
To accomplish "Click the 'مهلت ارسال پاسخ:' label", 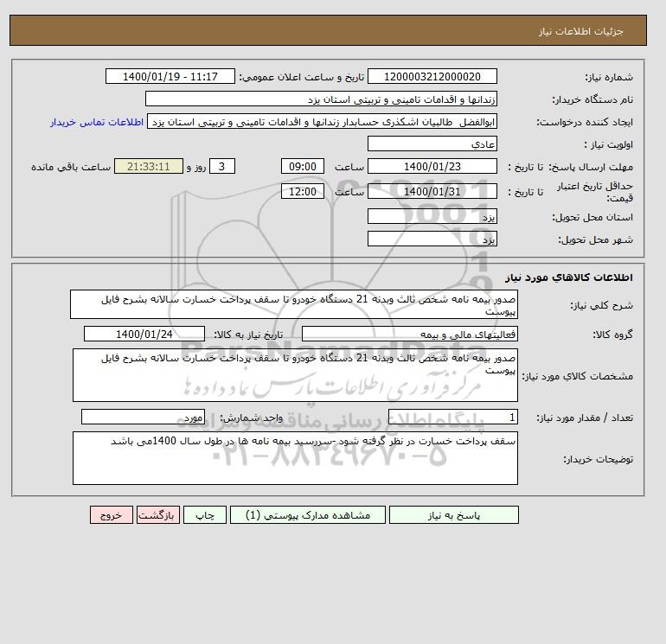I will pos(591,167).
